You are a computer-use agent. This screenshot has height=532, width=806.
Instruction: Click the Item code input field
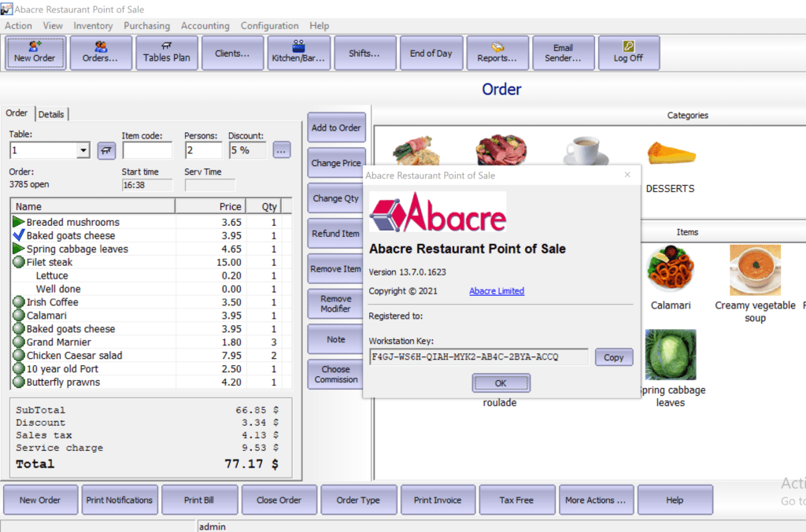[147, 150]
